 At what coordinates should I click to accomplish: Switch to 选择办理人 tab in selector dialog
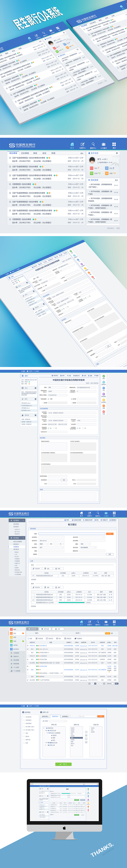(45, 716)
